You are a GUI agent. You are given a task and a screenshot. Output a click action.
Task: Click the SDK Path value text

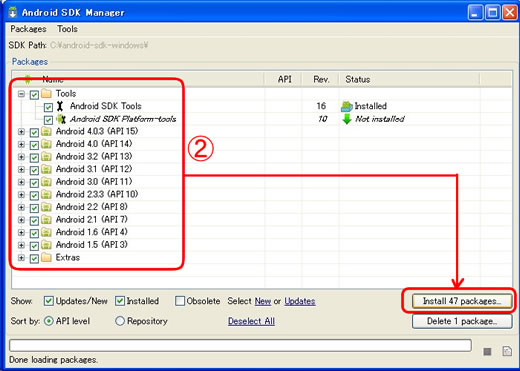coord(99,45)
